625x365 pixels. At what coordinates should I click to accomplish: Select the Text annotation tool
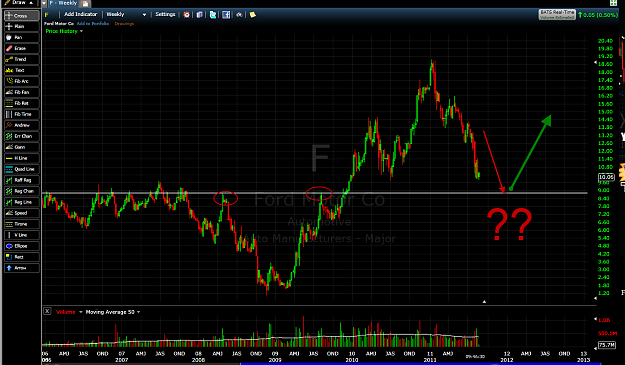22,70
